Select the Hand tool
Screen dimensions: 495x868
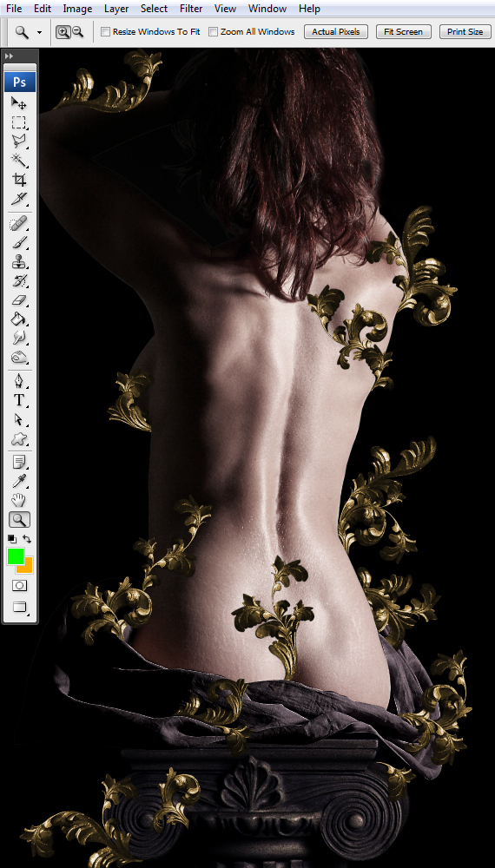coord(19,501)
